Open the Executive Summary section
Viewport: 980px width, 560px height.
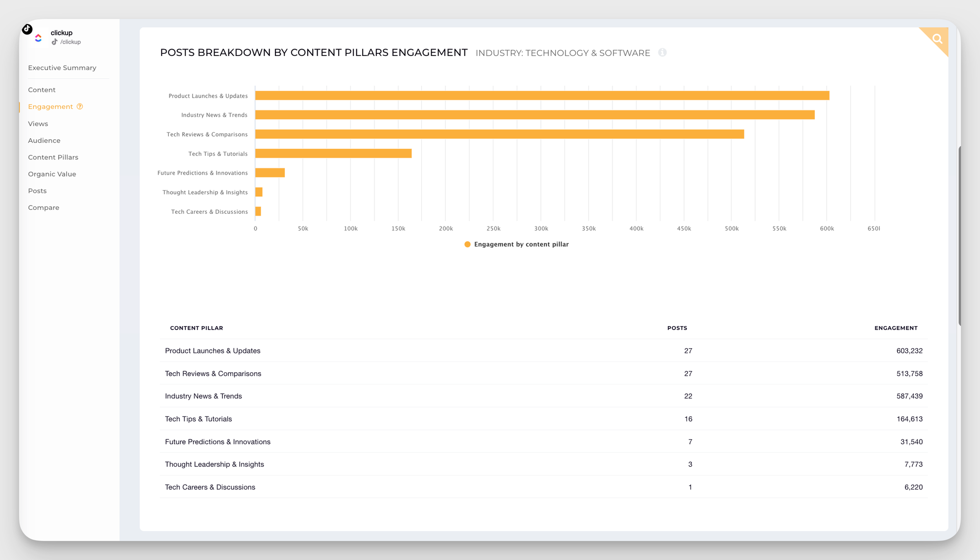tap(62, 68)
